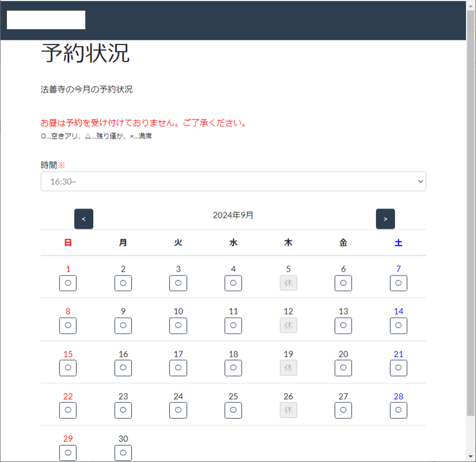
Task: Select availability circle for September 3
Action: point(178,283)
